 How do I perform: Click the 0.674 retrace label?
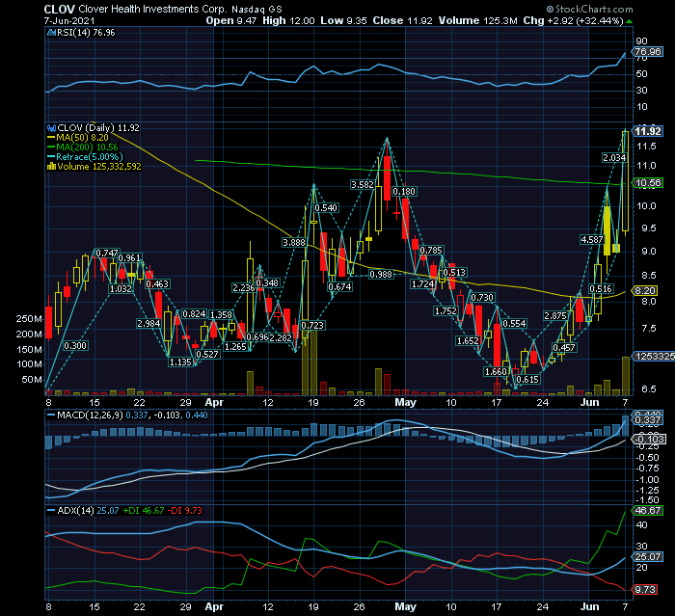(339, 287)
